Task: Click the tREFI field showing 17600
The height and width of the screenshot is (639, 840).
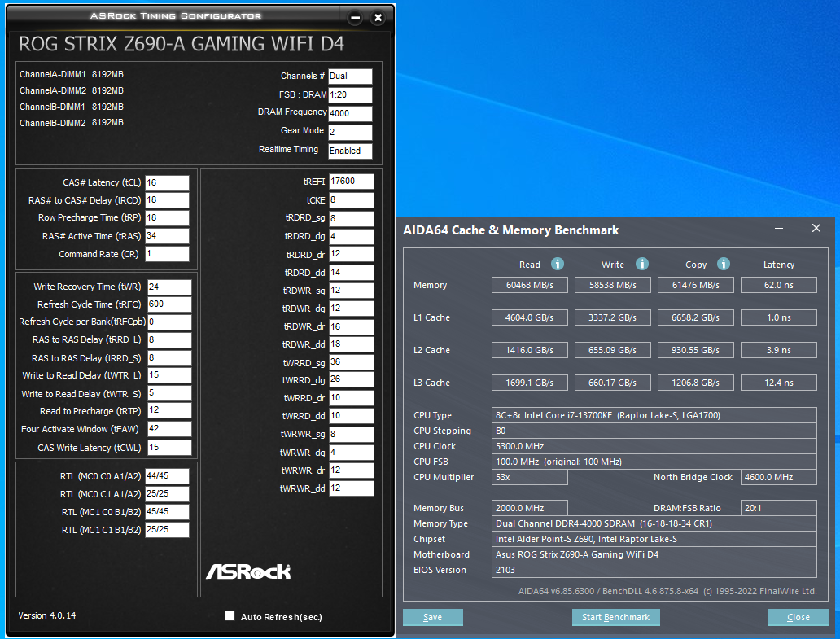Action: [x=351, y=182]
